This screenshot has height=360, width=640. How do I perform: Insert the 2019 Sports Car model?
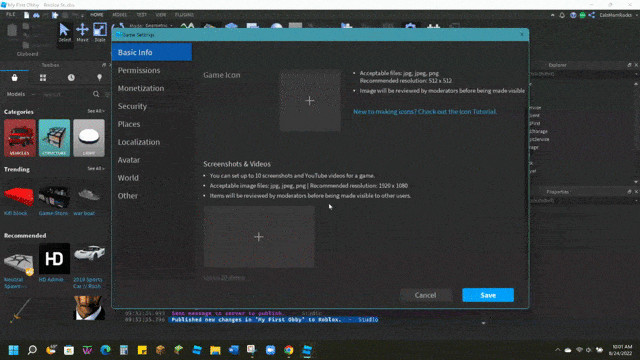coord(89,253)
